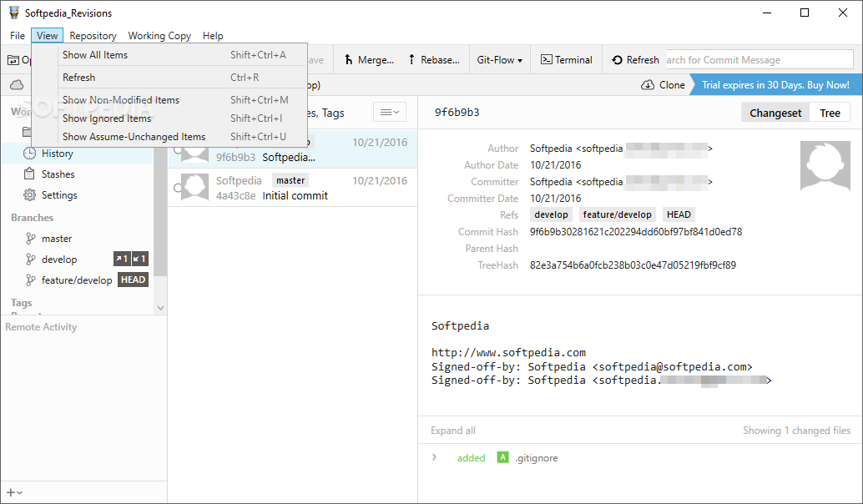This screenshot has width=863, height=504.
Task: Click the develop ref label
Action: [551, 215]
